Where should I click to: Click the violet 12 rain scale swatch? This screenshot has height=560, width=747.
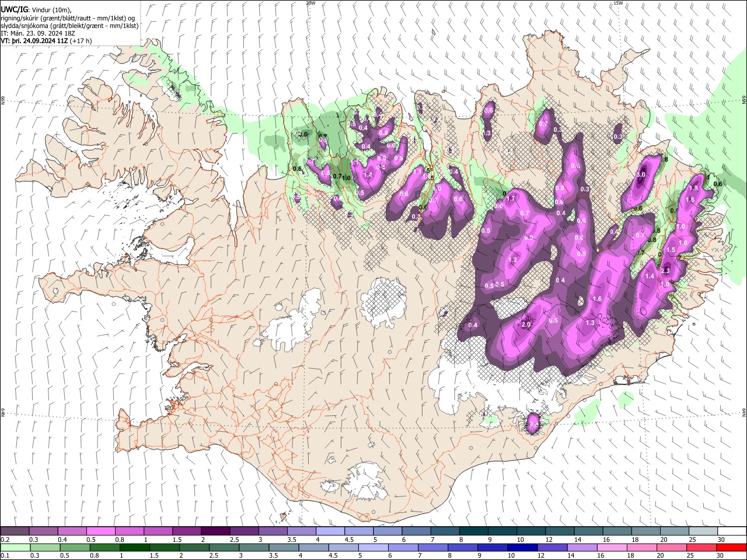pyautogui.click(x=553, y=548)
